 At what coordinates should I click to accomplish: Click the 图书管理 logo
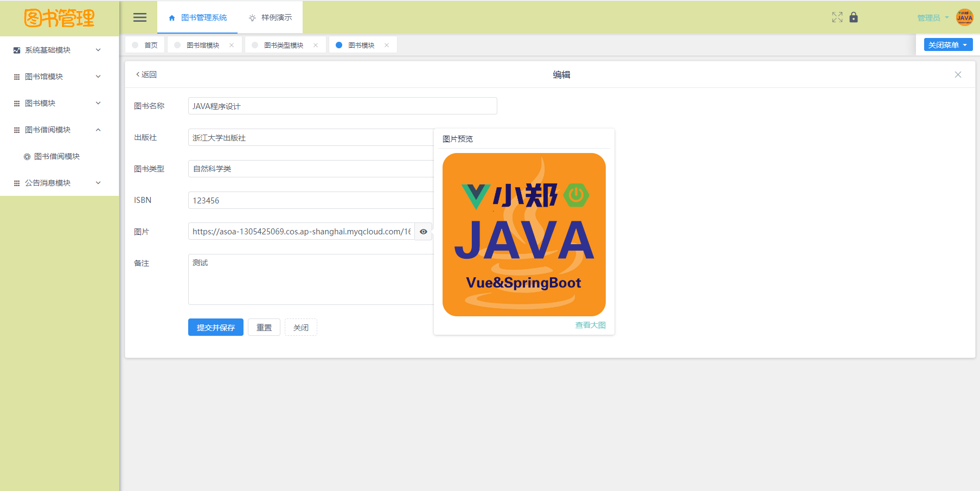pyautogui.click(x=59, y=18)
